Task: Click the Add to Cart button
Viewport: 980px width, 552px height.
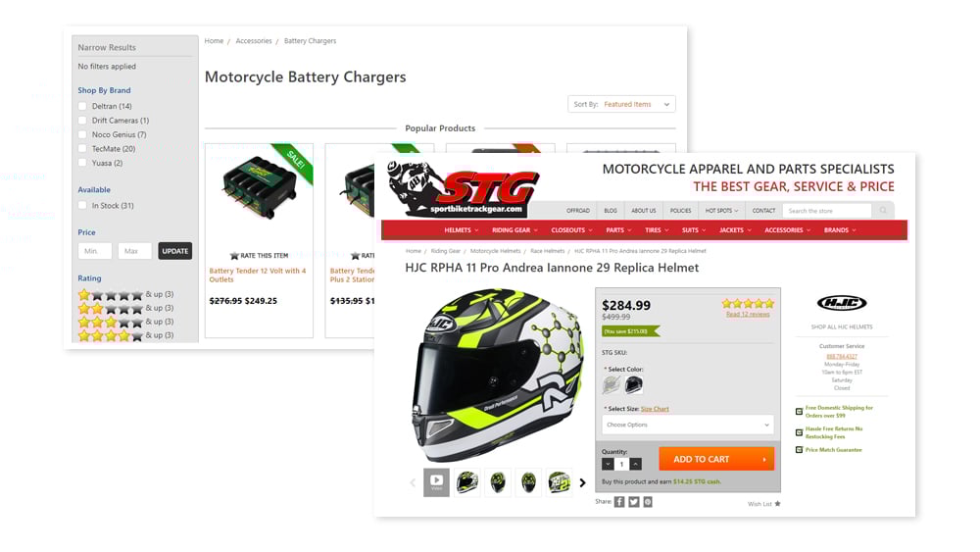Action: pyautogui.click(x=716, y=459)
